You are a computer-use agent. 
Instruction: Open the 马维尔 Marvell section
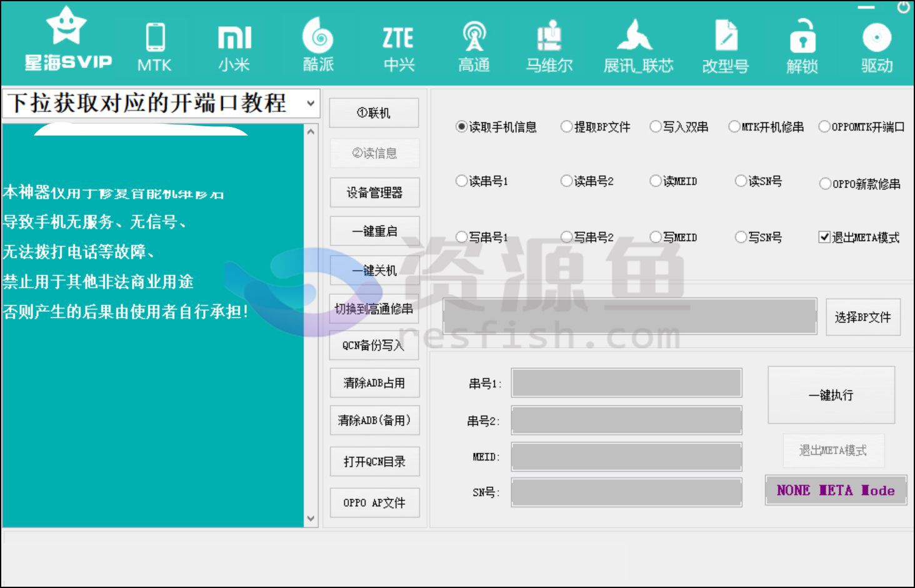pos(549,47)
